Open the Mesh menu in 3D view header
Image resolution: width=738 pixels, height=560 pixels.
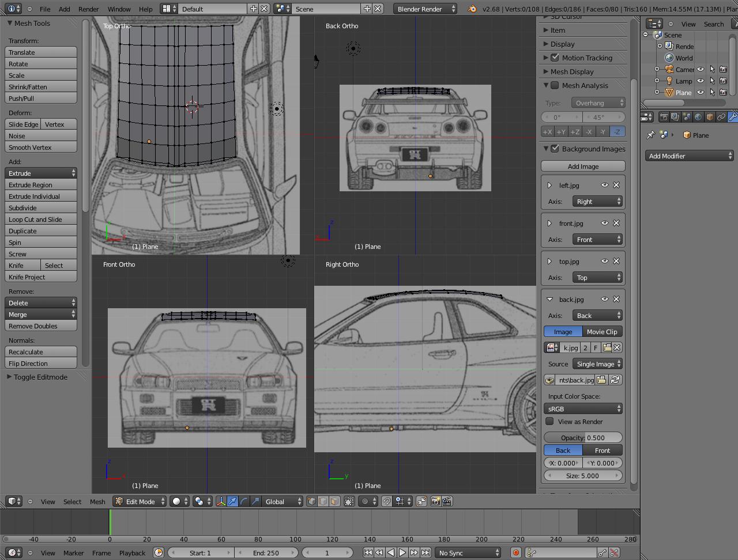click(x=97, y=501)
